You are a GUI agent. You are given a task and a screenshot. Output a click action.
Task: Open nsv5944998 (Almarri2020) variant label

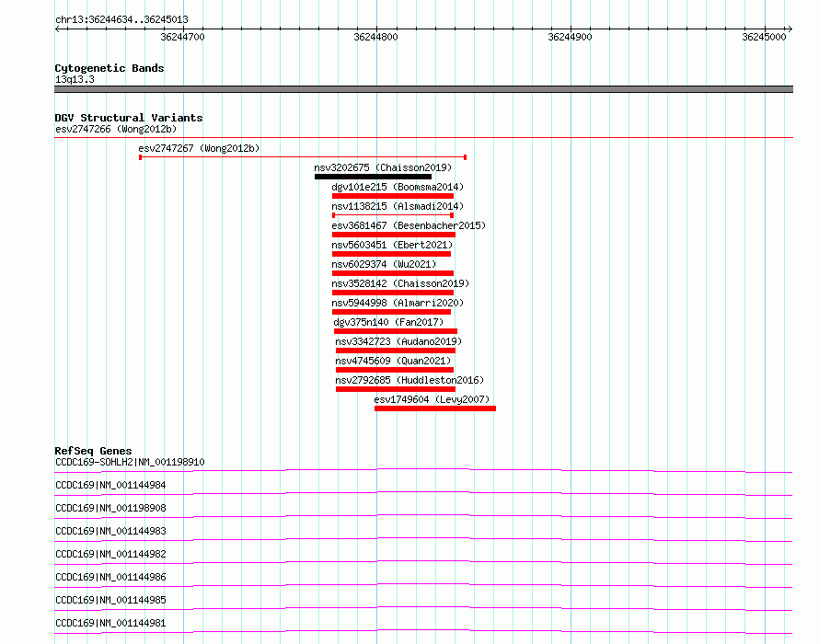(x=398, y=303)
